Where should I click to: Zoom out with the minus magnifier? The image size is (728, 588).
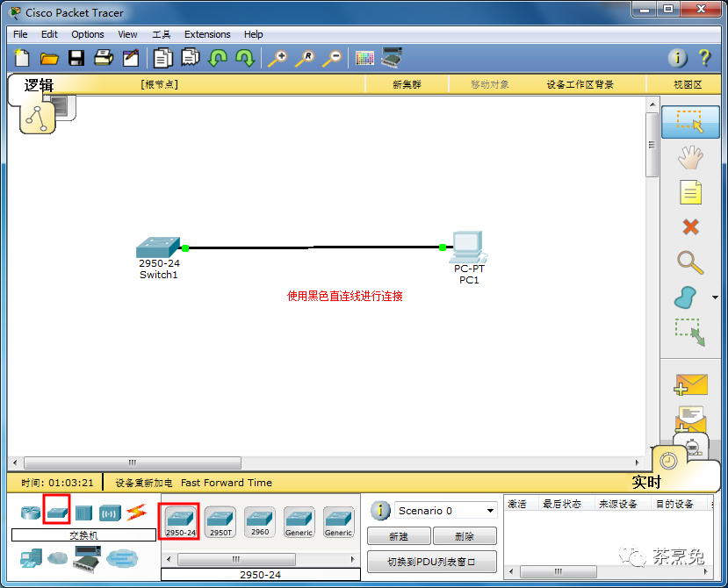[333, 58]
